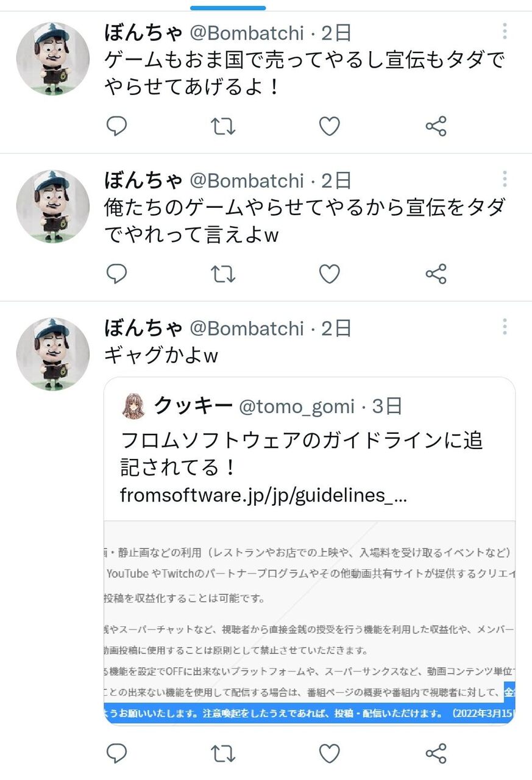
Task: Open the quoted guideline screenshot image
Action: 310,622
